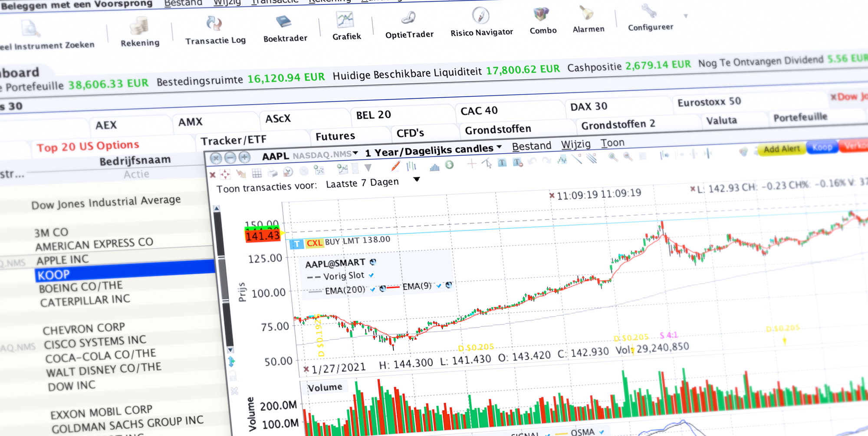868x436 pixels.
Task: Select the red crosshair move icon in chart toolbar
Action: pos(225,174)
